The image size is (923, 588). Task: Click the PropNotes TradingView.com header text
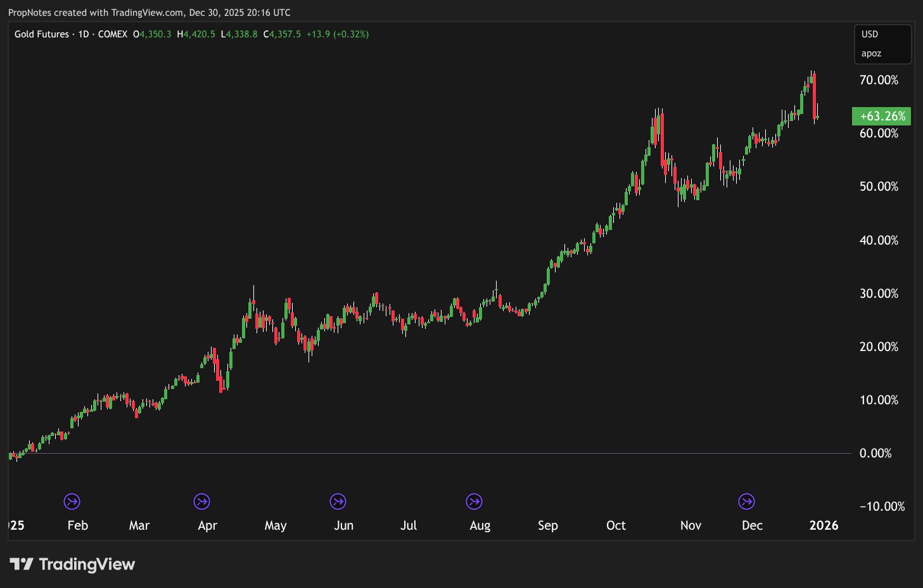coord(149,13)
